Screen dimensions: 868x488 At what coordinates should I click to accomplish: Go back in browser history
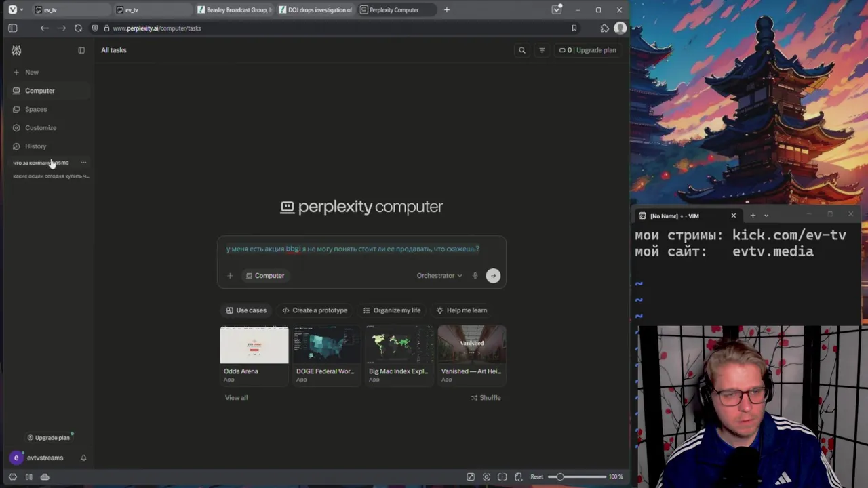coord(44,28)
